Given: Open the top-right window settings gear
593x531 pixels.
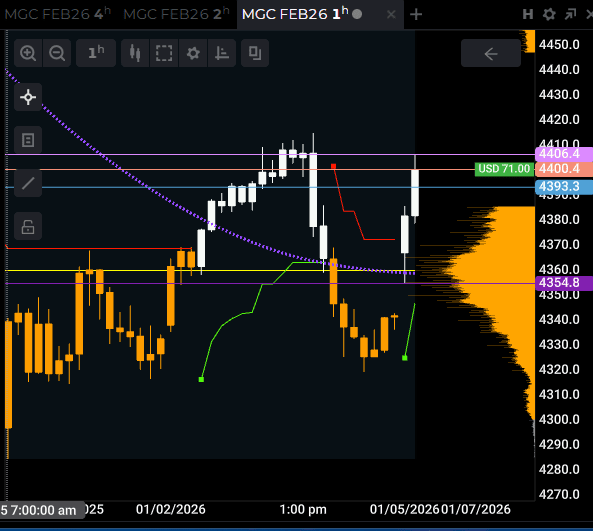Looking at the screenshot, I should click(549, 14).
